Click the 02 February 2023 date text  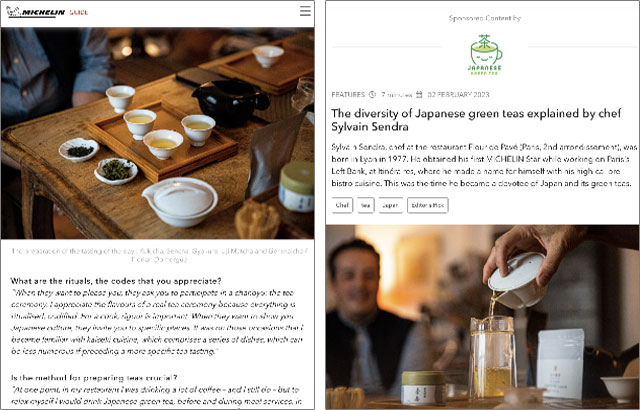pyautogui.click(x=458, y=95)
